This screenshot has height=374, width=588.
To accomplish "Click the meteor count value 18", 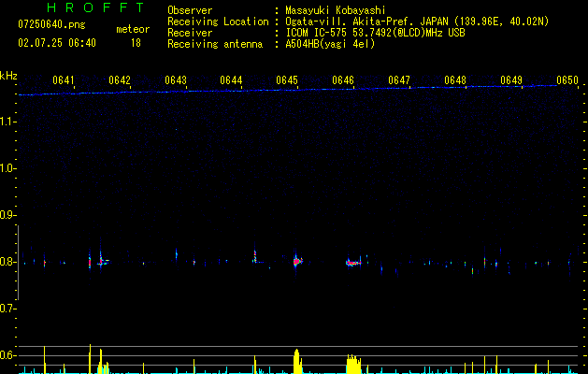I will tap(136, 43).
